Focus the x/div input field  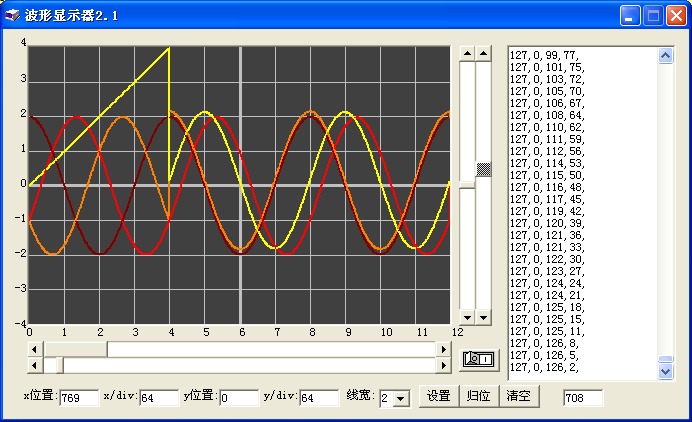159,398
